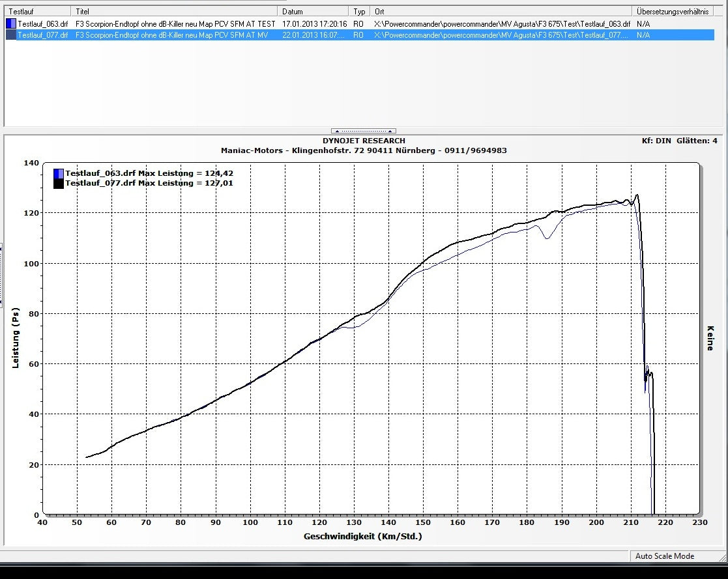
Task: Click the Glätten: 4 smoothing label
Action: tap(697, 141)
